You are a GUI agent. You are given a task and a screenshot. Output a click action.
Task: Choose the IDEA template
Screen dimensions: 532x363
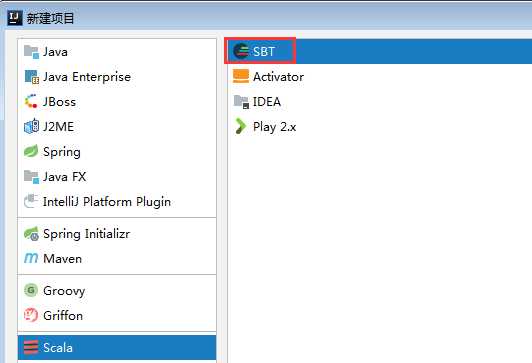(379, 101)
